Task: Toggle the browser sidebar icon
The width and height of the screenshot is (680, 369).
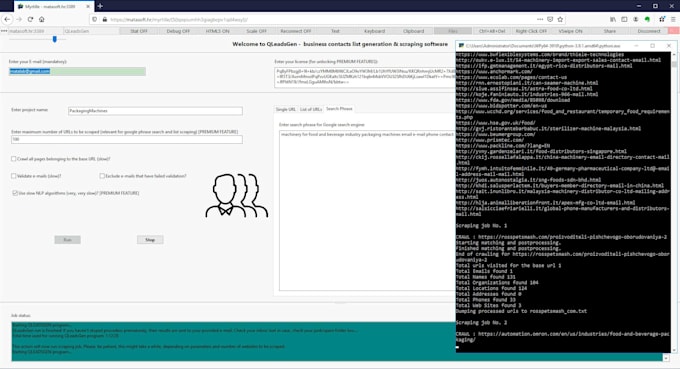Action: [624, 20]
